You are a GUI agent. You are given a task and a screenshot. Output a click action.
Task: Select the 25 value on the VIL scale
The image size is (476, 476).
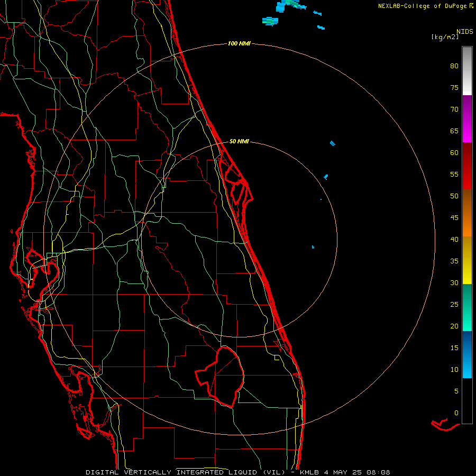pyautogui.click(x=454, y=304)
